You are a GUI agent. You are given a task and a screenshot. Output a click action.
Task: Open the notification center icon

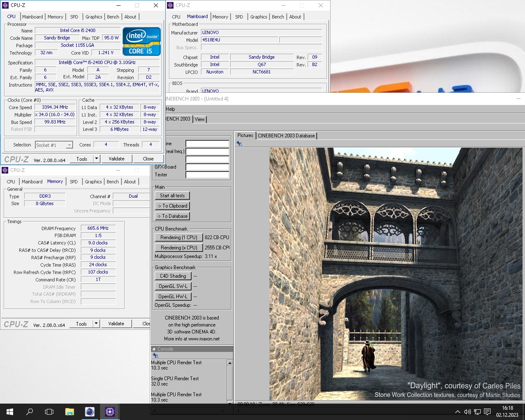[x=487, y=412]
